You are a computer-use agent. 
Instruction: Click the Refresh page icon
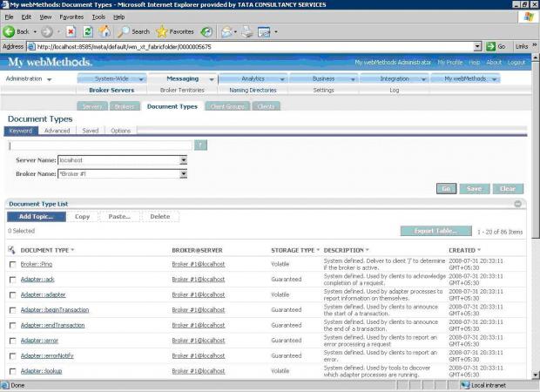point(87,31)
